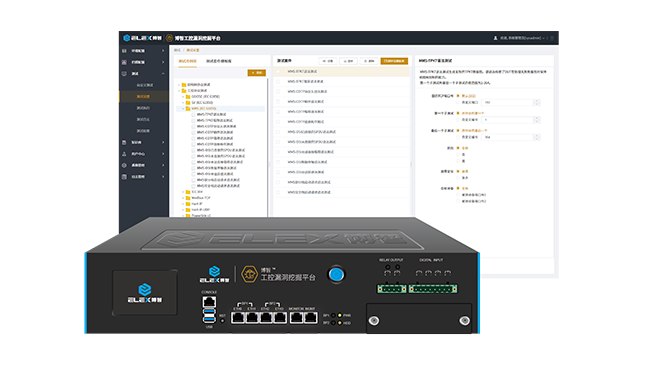Screen dimensions: 658x368
Task: Click the GOOSE (IEC 61850) folder icon
Action: [188, 97]
